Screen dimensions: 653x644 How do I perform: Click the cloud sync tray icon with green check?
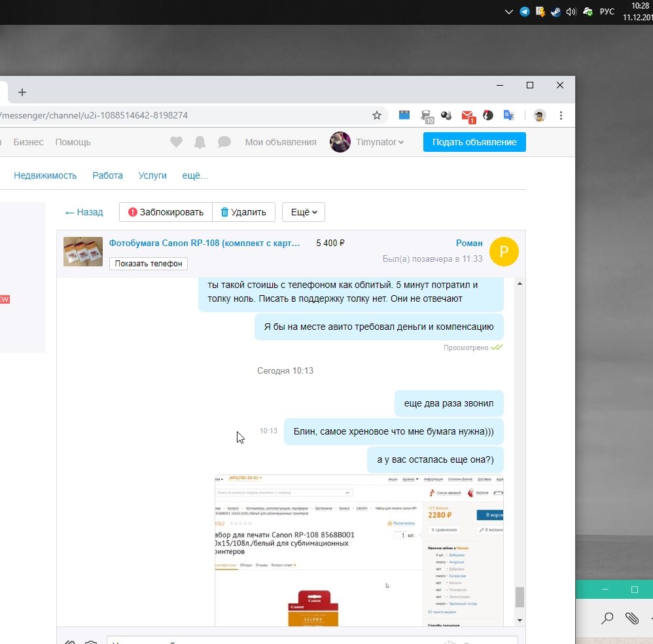point(588,12)
